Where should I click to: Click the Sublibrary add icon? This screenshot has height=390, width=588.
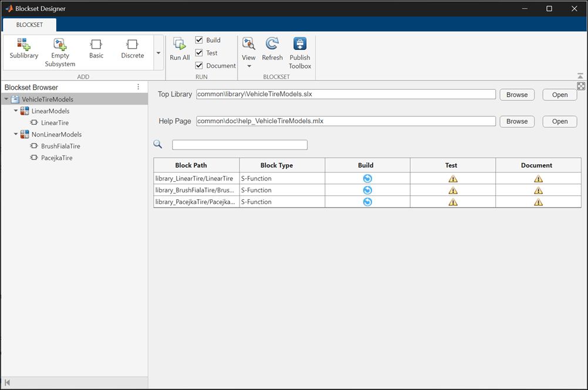[23, 45]
